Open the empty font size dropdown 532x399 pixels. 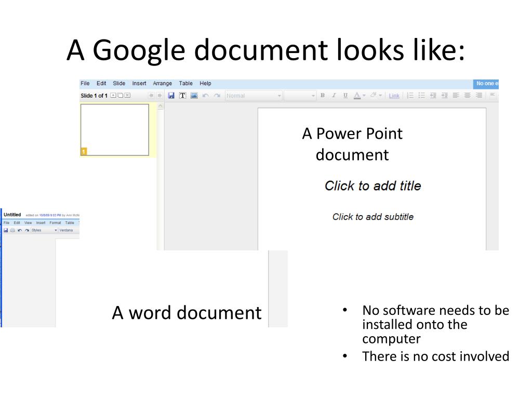300,96
